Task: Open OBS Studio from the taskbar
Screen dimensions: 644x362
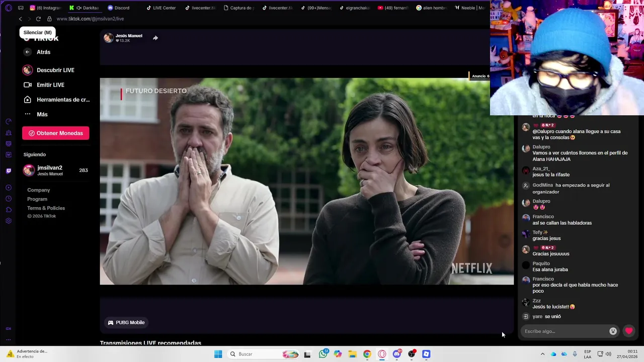Action: (x=412, y=354)
